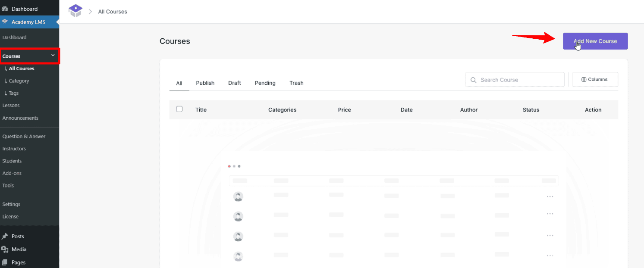Open the Columns selector

click(595, 79)
